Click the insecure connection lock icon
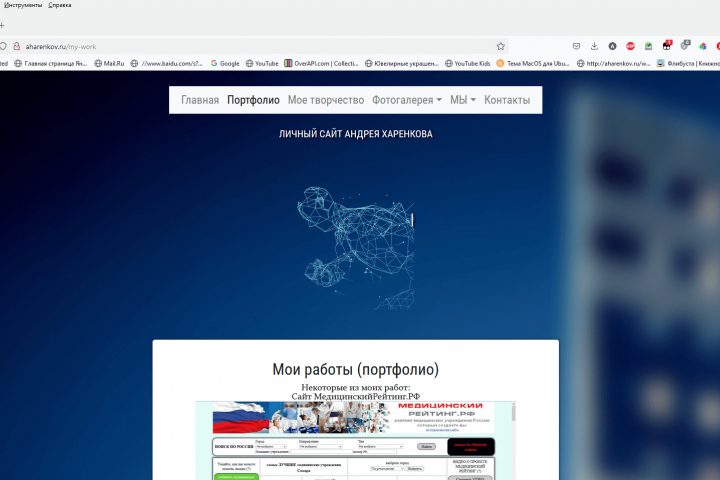This screenshot has height=480, width=720. point(17,46)
